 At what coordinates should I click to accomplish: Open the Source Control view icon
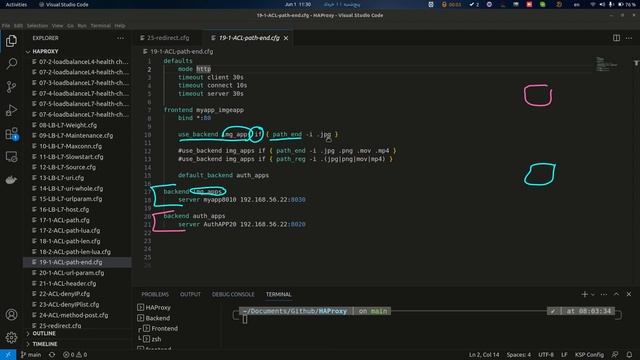11,87
